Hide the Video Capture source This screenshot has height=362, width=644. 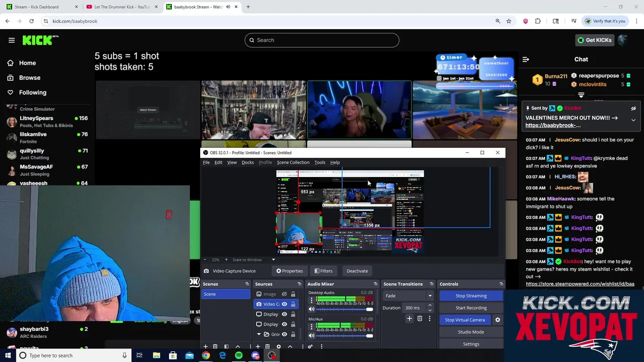284,304
